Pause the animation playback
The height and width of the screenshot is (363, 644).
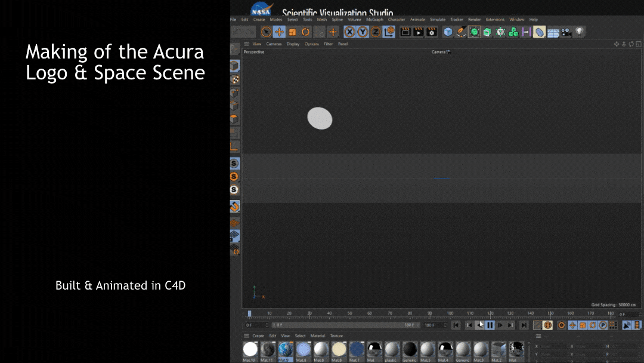tap(490, 325)
